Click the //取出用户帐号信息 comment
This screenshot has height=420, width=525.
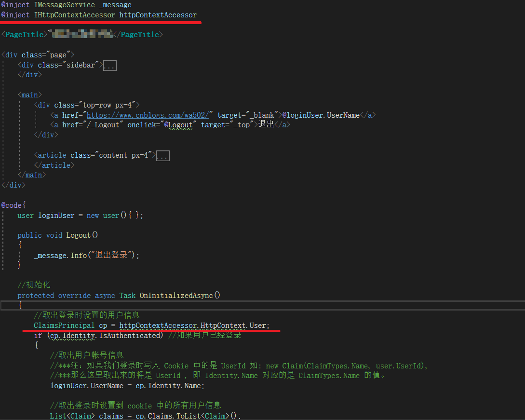tap(87, 355)
